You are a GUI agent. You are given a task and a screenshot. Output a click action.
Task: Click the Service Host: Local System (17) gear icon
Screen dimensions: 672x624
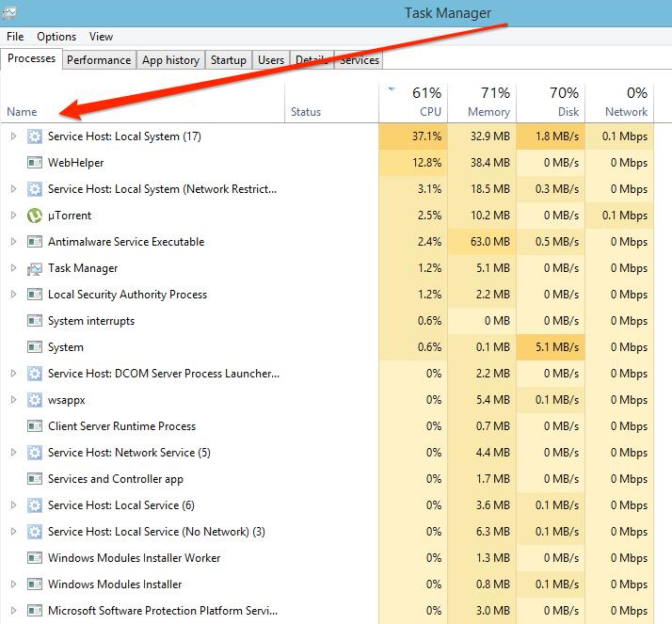[35, 136]
